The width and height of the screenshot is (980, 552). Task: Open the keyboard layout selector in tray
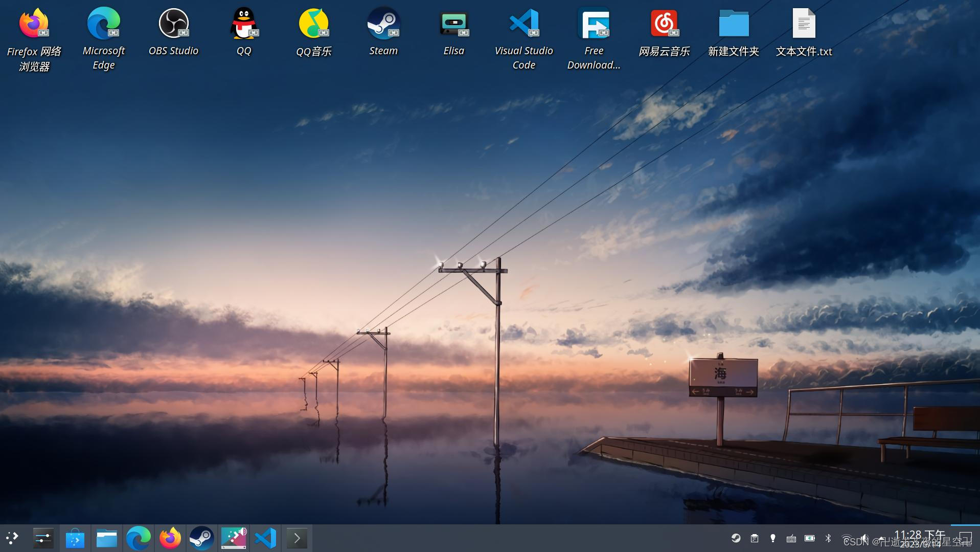[x=791, y=538]
